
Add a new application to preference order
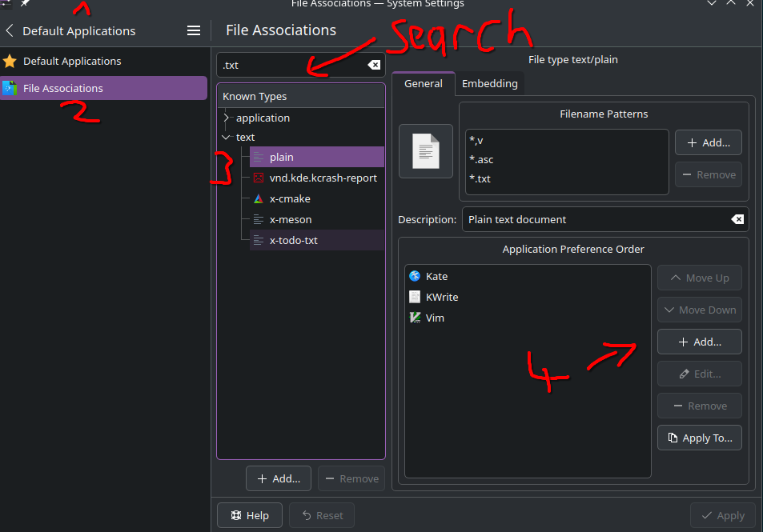[699, 342]
